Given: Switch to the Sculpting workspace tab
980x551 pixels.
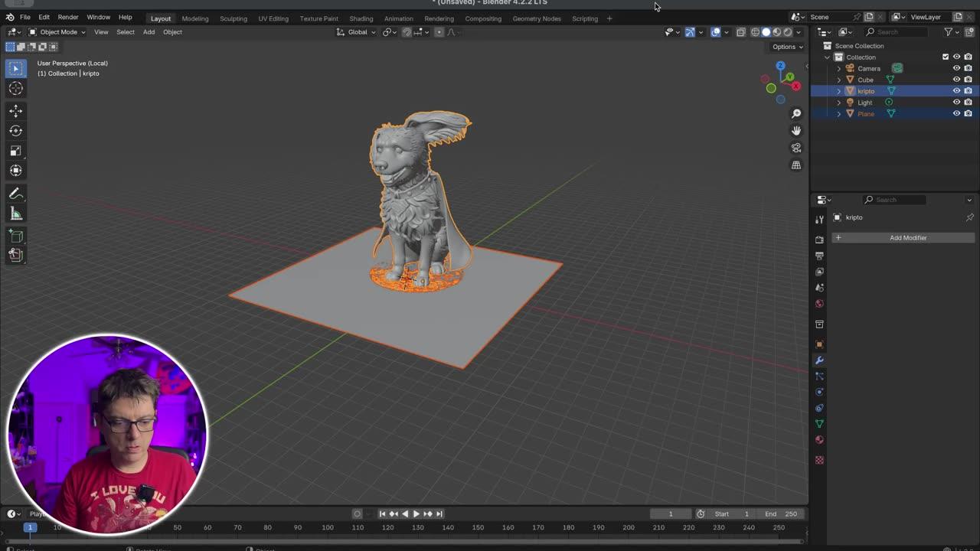Looking at the screenshot, I should pos(234,18).
